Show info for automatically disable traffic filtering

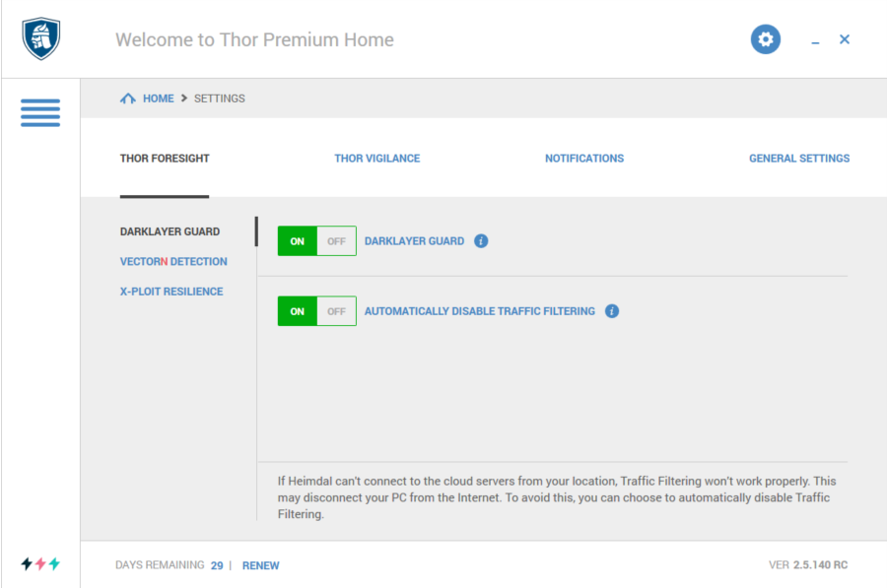(x=611, y=311)
